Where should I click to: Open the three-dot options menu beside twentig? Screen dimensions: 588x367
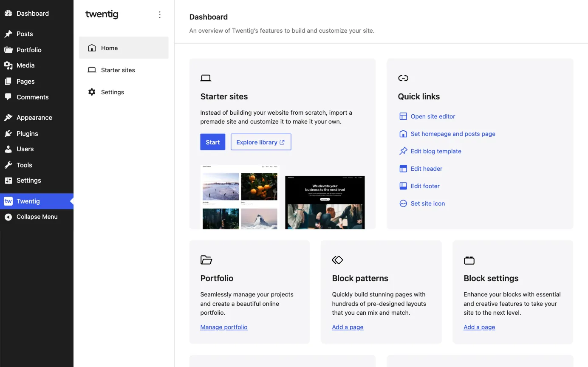[x=160, y=14]
